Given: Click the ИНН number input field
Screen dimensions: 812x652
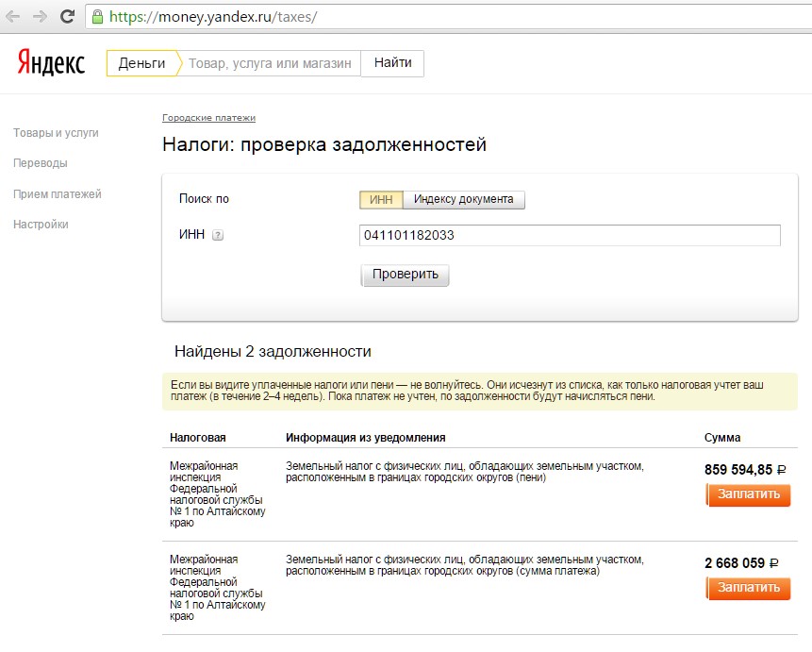Looking at the screenshot, I should pos(570,236).
